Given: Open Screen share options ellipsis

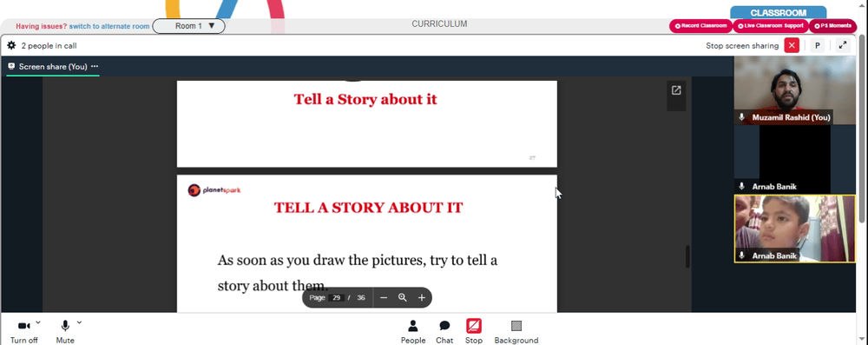Looking at the screenshot, I should pos(95,67).
